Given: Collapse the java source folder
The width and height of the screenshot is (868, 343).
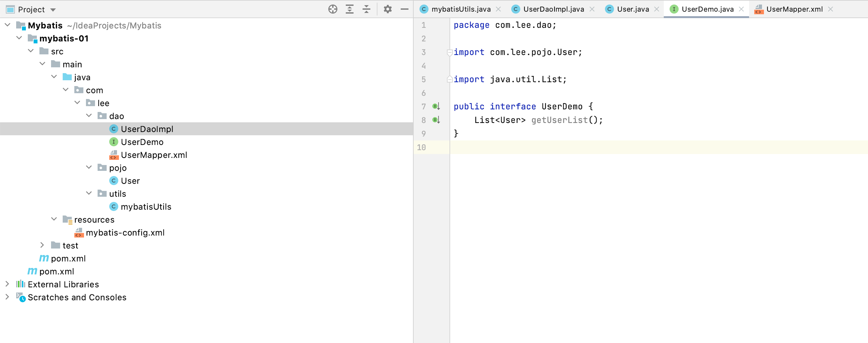Looking at the screenshot, I should [54, 77].
